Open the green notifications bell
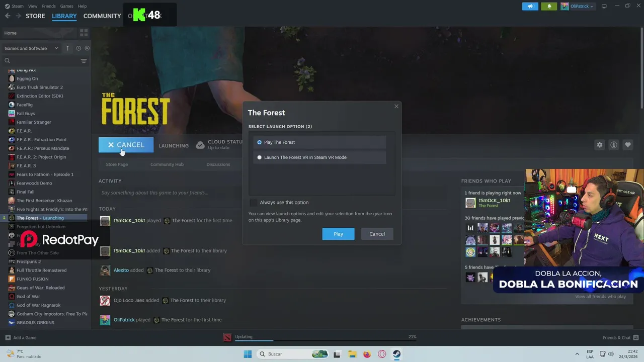This screenshot has height=362, width=644. coord(549,6)
